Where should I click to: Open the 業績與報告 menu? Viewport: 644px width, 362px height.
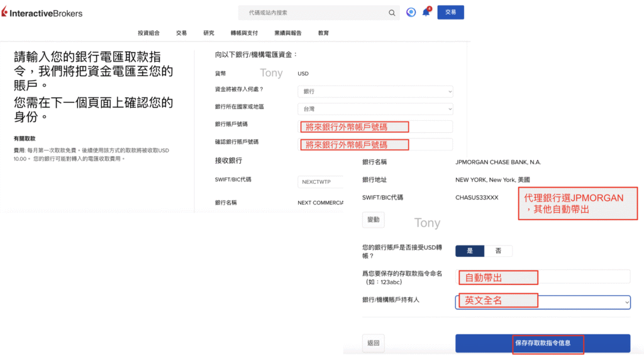pos(287,33)
